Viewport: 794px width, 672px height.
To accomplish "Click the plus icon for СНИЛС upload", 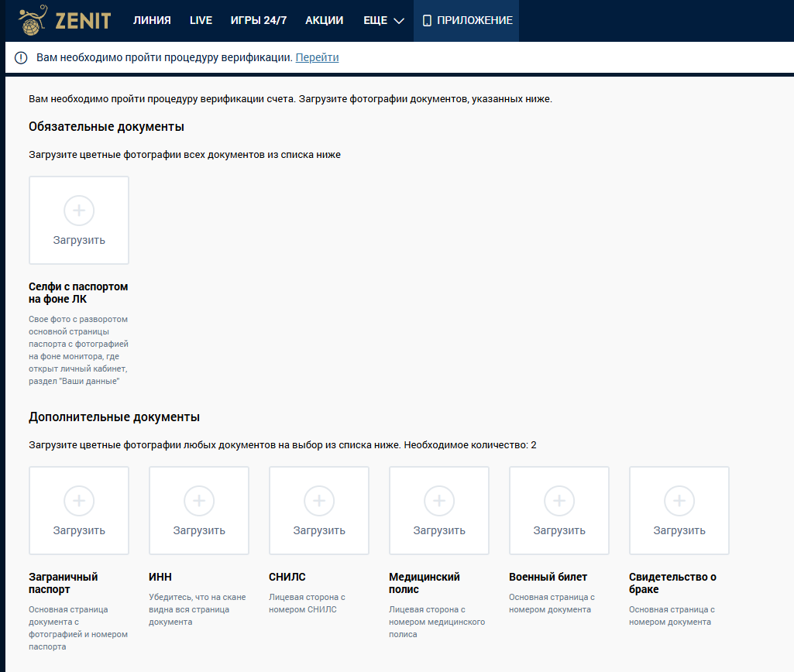I will [x=319, y=501].
